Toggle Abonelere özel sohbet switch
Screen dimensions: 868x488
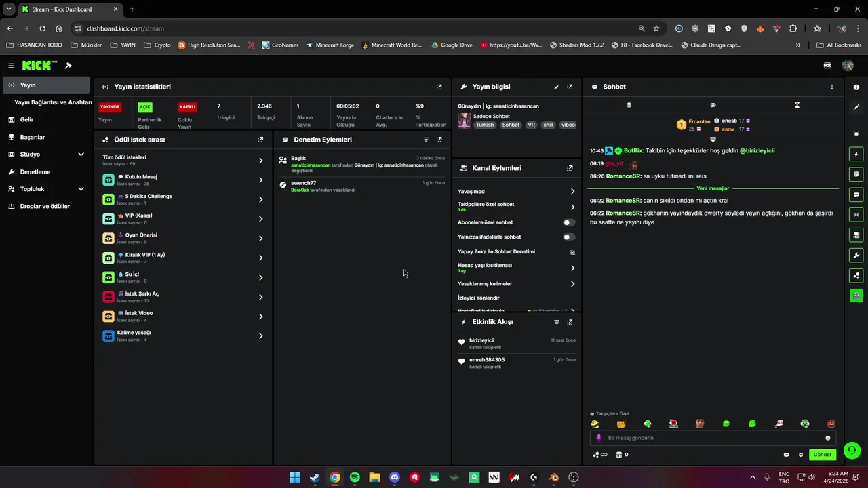click(x=569, y=222)
